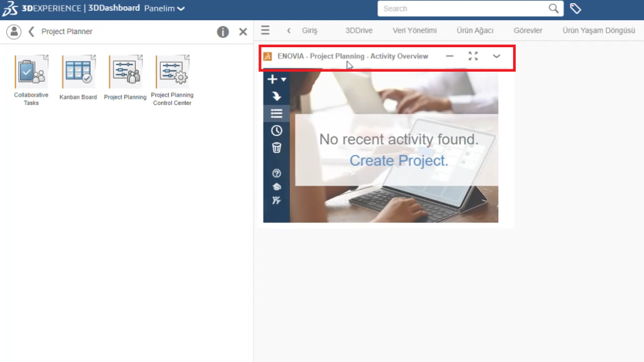644x362 pixels.
Task: Switch to the 3DDrive tab
Action: (x=359, y=31)
